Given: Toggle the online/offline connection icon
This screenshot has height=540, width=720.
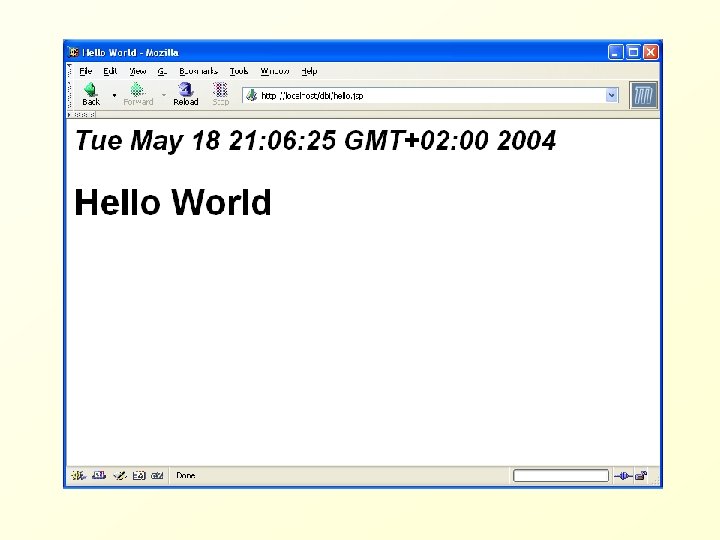Looking at the screenshot, I should pyautogui.click(x=623, y=476).
